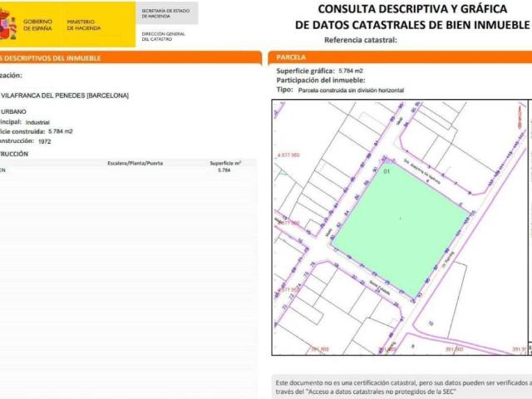Click the 'Industrial' use value
This screenshot has width=532, height=399.
tap(37, 122)
